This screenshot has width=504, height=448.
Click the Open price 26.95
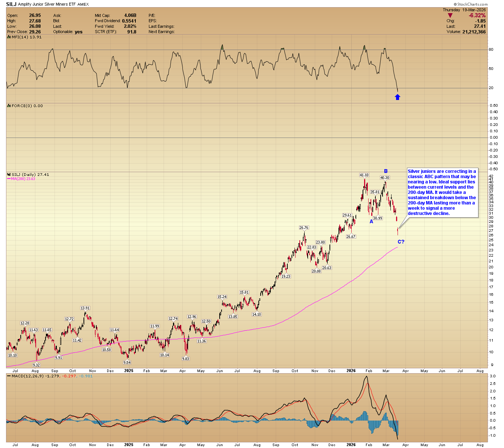tap(35, 15)
